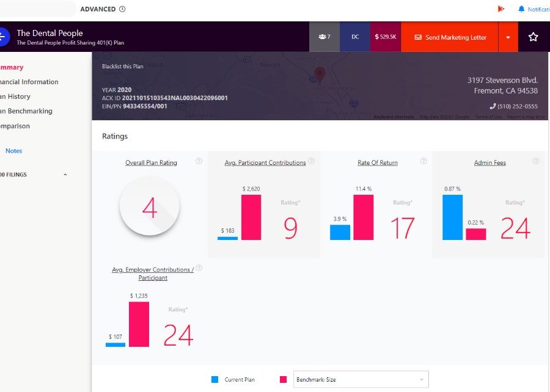This screenshot has width=550, height=392.
Task: Click the participants count badge showing 7
Action: tap(324, 37)
